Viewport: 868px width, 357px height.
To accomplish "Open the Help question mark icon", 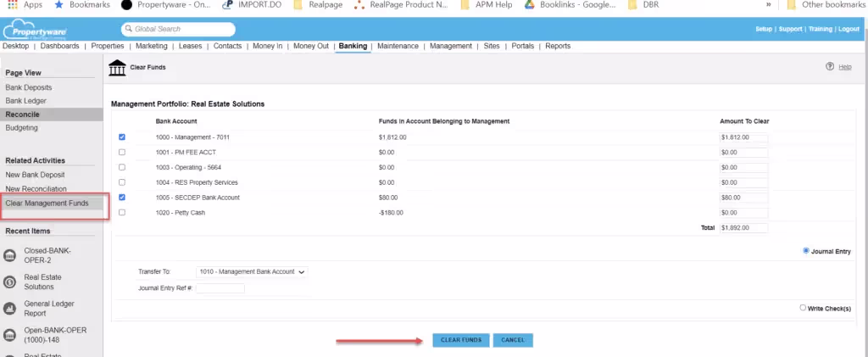I will [x=829, y=66].
